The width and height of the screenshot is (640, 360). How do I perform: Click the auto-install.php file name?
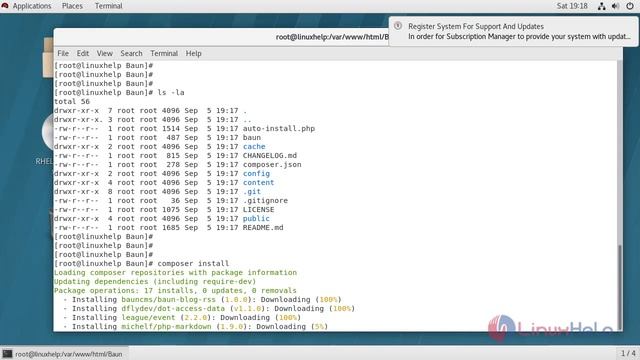(279, 129)
